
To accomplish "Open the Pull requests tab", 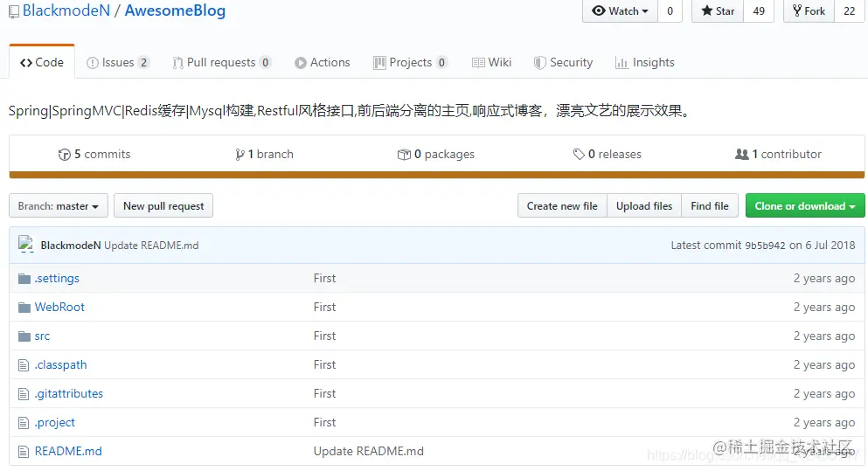I will (221, 63).
